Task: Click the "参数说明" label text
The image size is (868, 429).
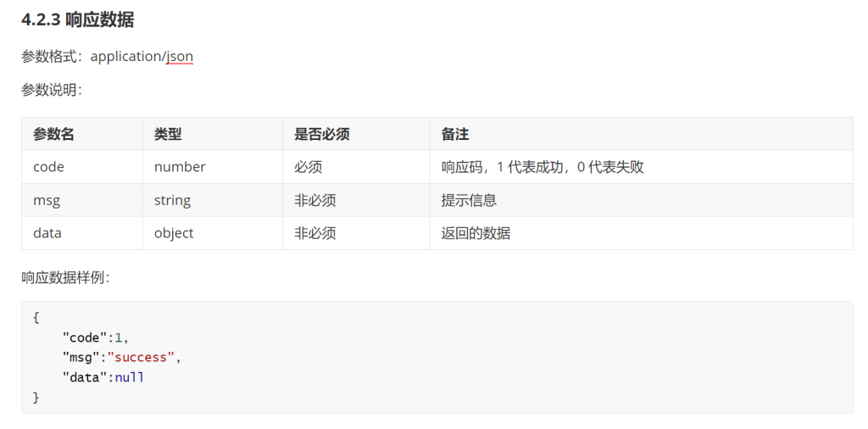Action: 51,90
